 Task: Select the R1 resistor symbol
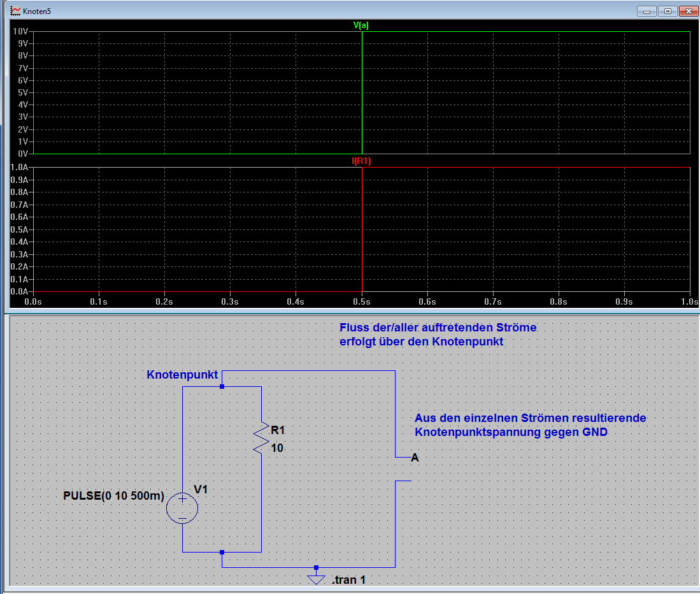coord(261,438)
